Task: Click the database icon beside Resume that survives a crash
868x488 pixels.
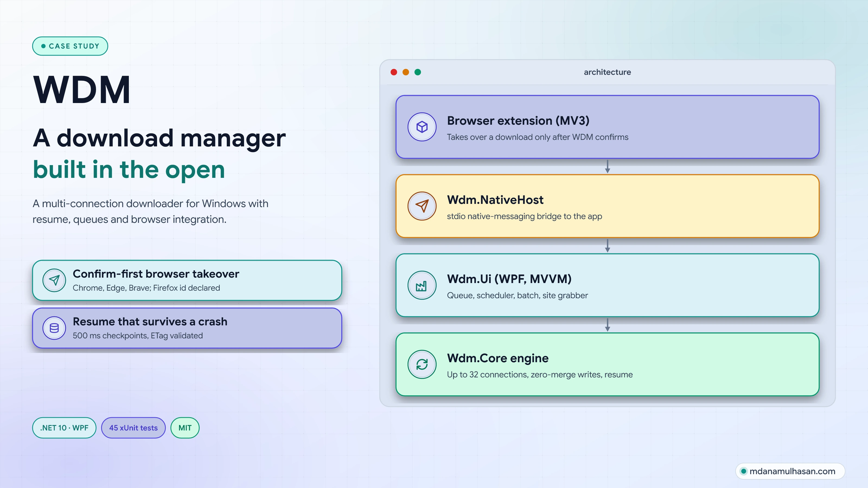Action: tap(54, 328)
